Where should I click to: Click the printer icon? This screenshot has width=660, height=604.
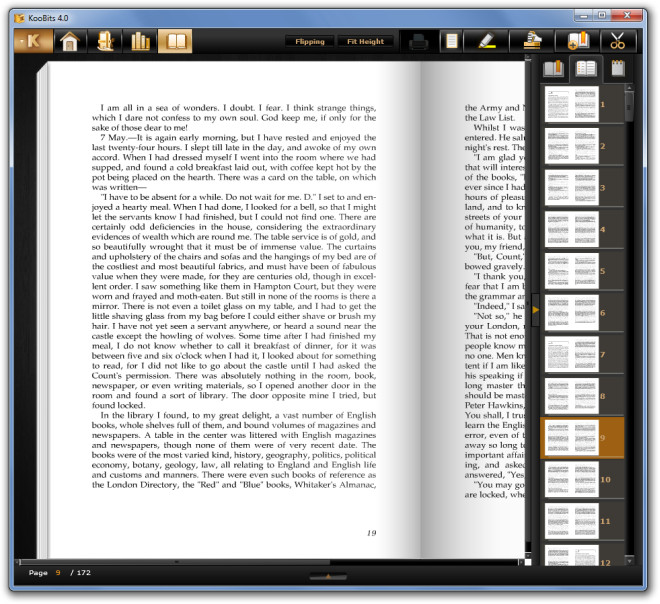click(x=418, y=41)
